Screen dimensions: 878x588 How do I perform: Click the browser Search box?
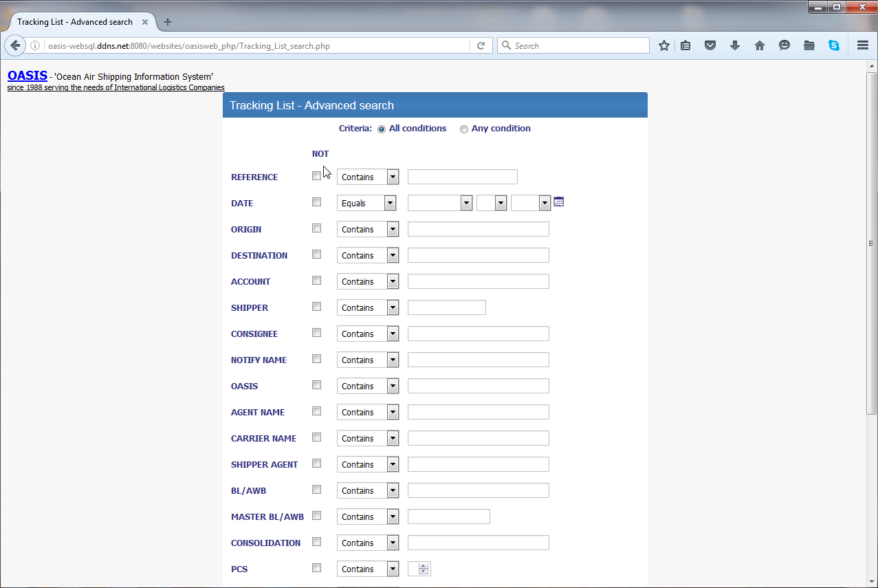click(x=573, y=46)
